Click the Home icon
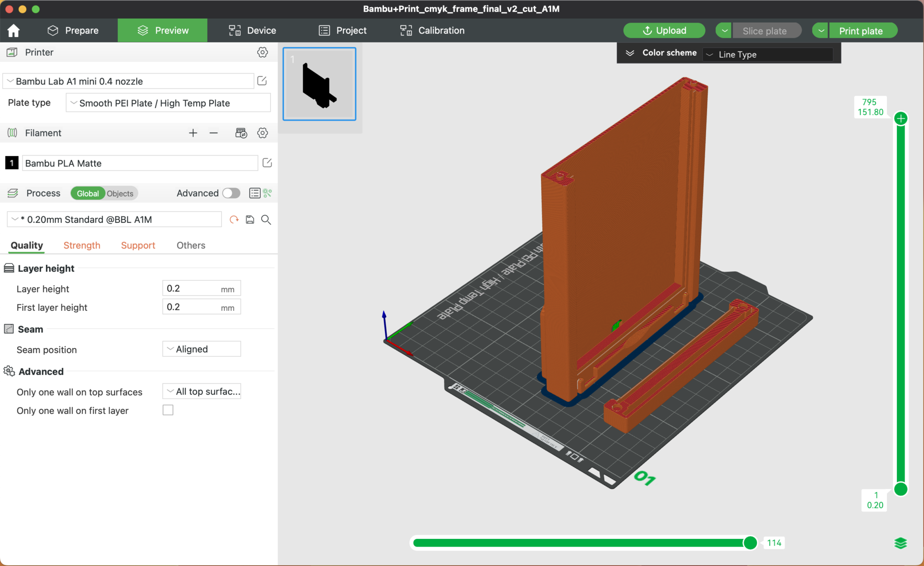This screenshot has width=924, height=566. 14,31
